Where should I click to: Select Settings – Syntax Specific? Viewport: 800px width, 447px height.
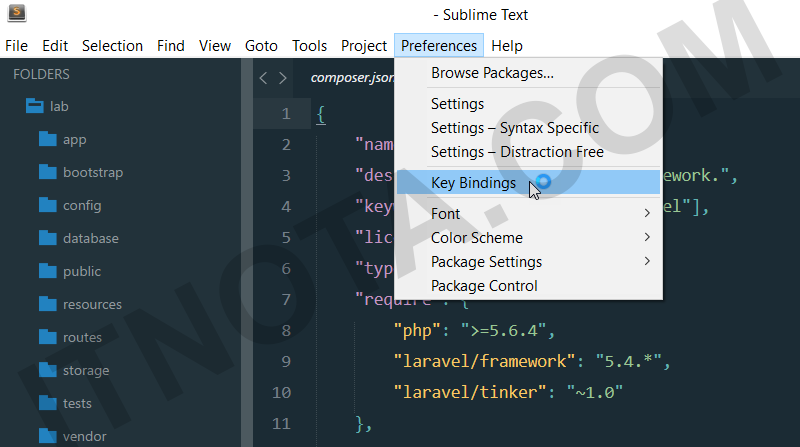point(529,128)
